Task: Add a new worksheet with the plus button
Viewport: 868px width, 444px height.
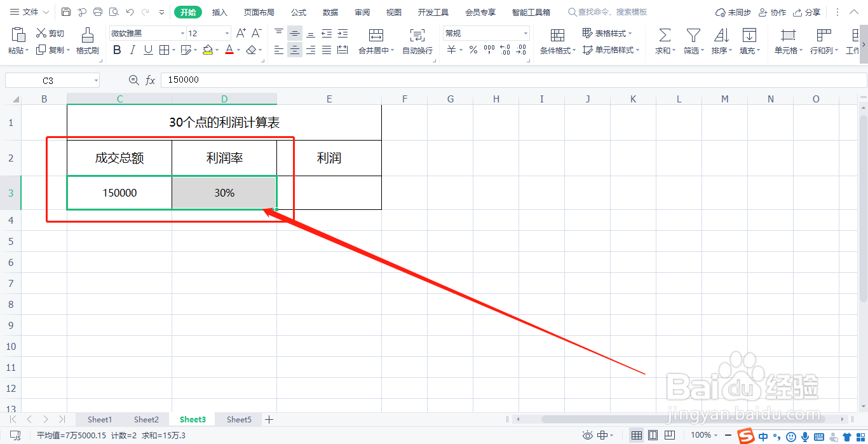Action: pos(269,419)
